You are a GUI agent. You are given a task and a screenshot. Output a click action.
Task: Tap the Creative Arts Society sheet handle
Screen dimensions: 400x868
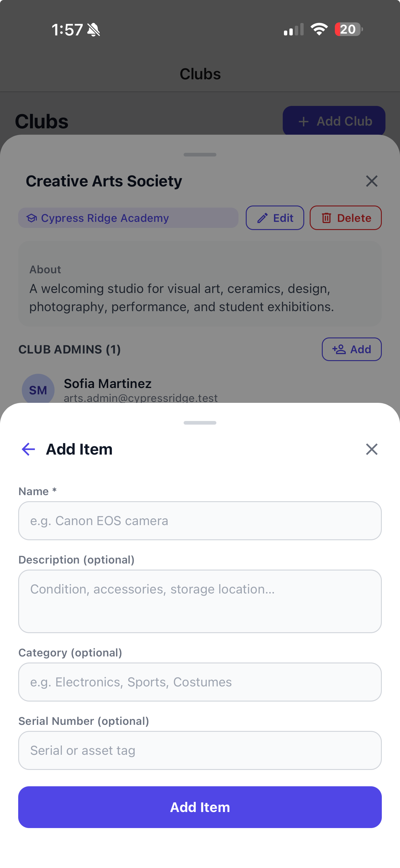[200, 155]
